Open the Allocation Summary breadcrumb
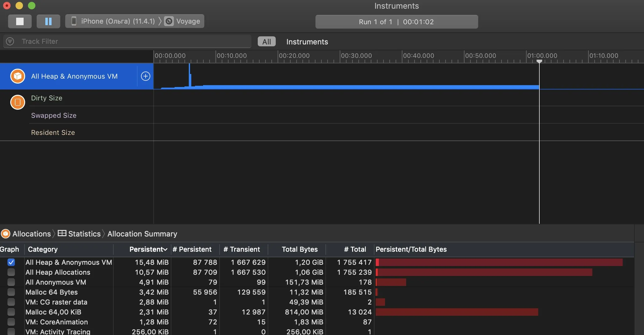644x335 pixels. coord(142,234)
